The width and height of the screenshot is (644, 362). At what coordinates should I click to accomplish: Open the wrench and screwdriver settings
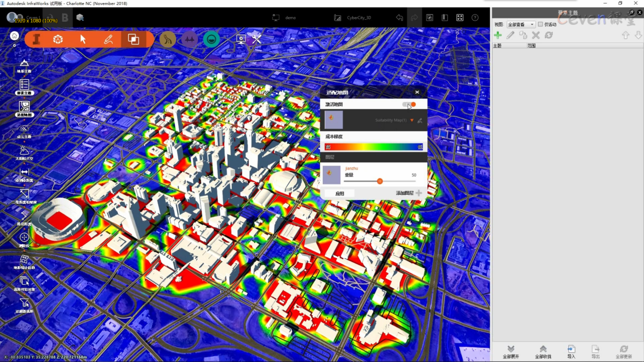point(257,39)
